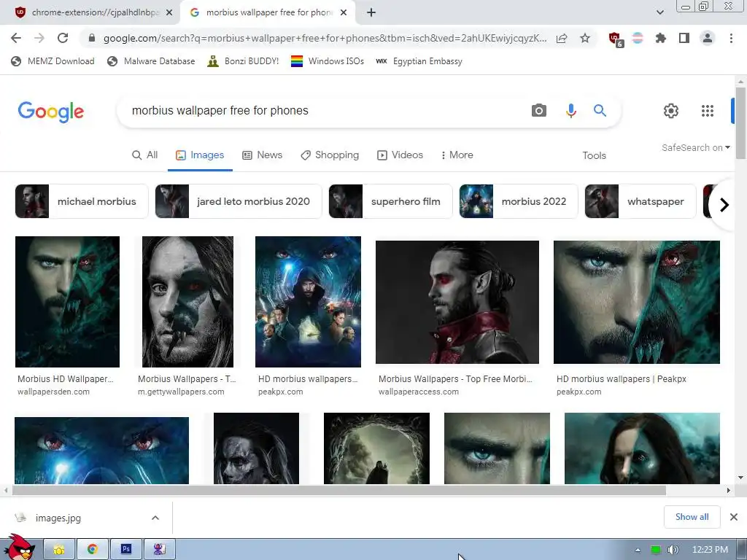Screen dimensions: 747x560
Task: Open the wallpapersden.com Morbius HD Wallpaper image
Action: pos(67,302)
